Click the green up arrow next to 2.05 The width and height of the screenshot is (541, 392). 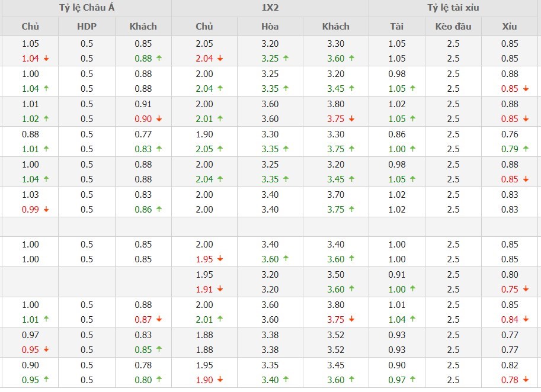220,149
